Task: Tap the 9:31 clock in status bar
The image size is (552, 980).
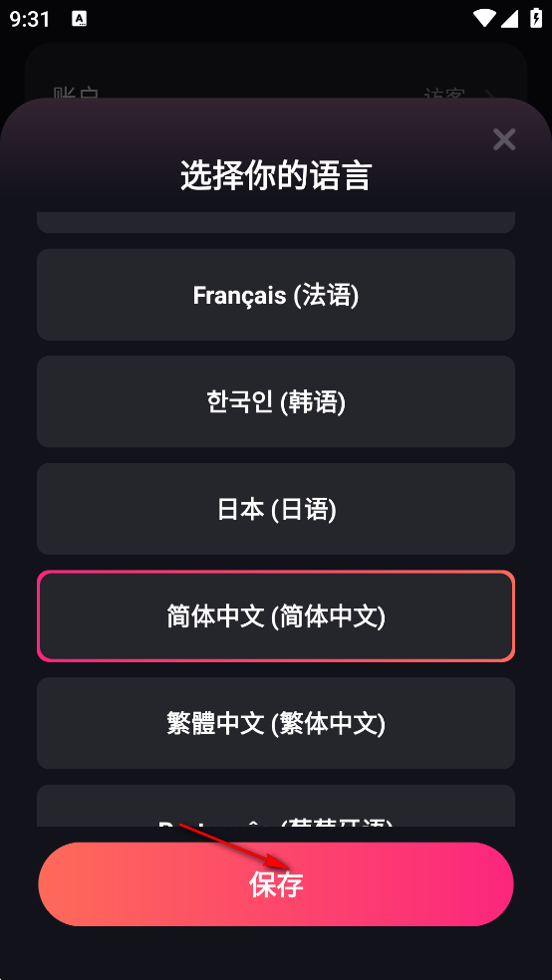Action: click(x=29, y=19)
